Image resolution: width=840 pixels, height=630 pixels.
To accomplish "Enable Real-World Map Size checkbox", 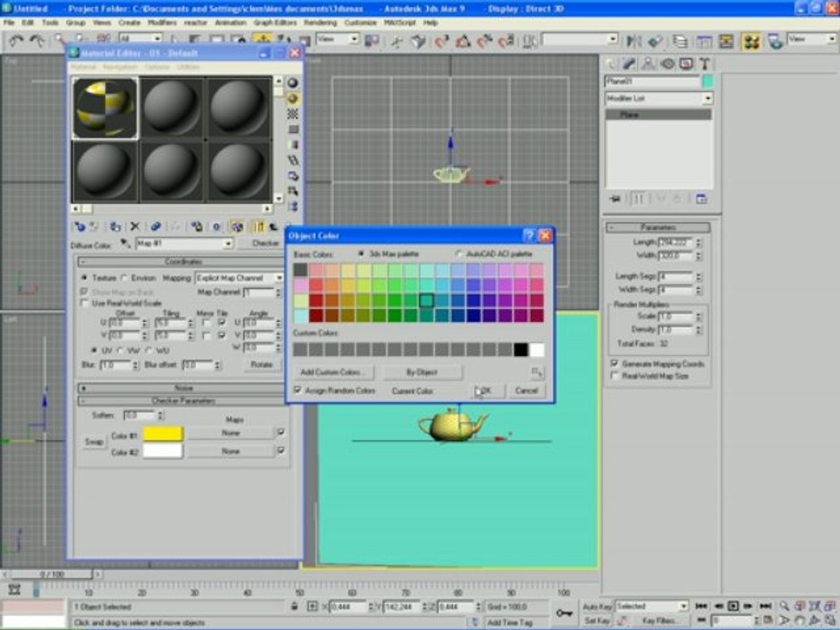I will (x=614, y=376).
